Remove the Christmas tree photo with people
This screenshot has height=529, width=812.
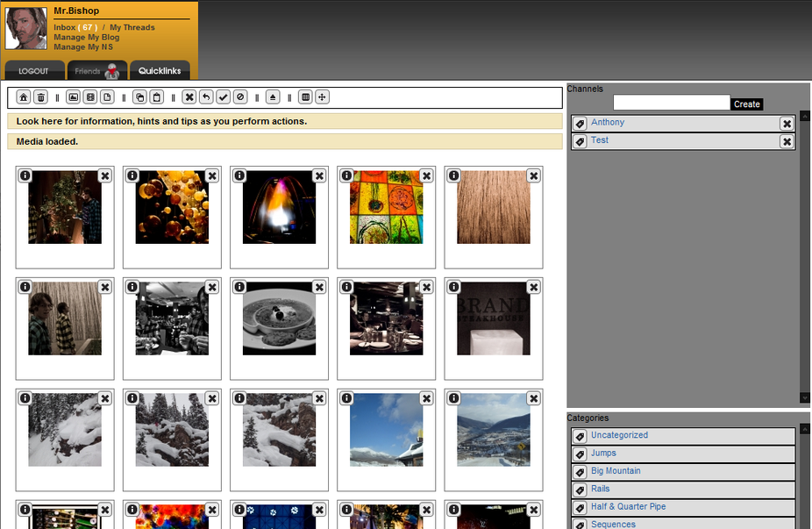pos(105,175)
